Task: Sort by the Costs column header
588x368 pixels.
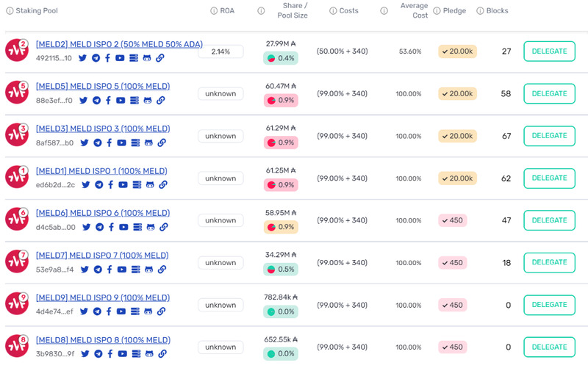Action: click(x=348, y=11)
